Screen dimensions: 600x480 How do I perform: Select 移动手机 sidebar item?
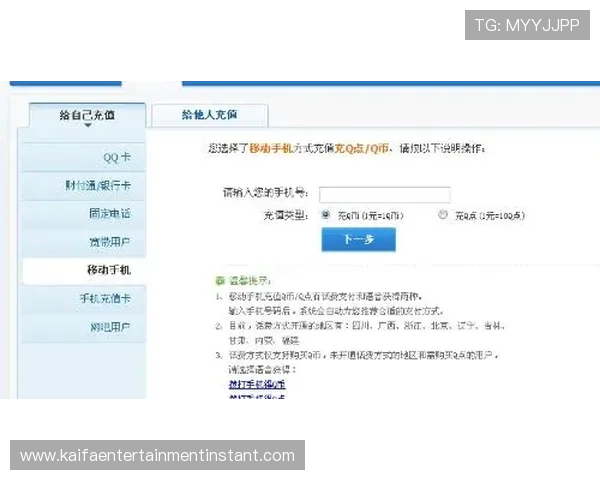pyautogui.click(x=83, y=270)
